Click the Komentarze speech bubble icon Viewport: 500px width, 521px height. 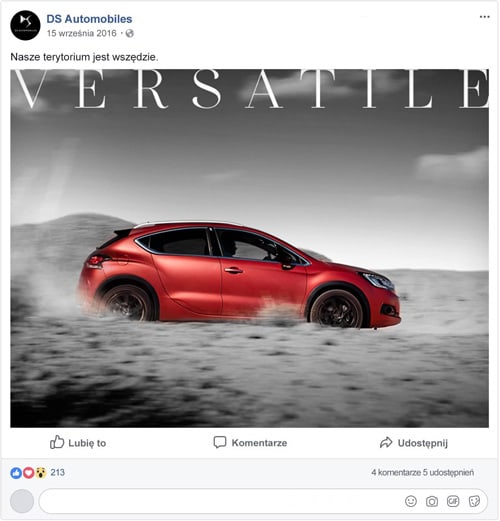pyautogui.click(x=220, y=443)
